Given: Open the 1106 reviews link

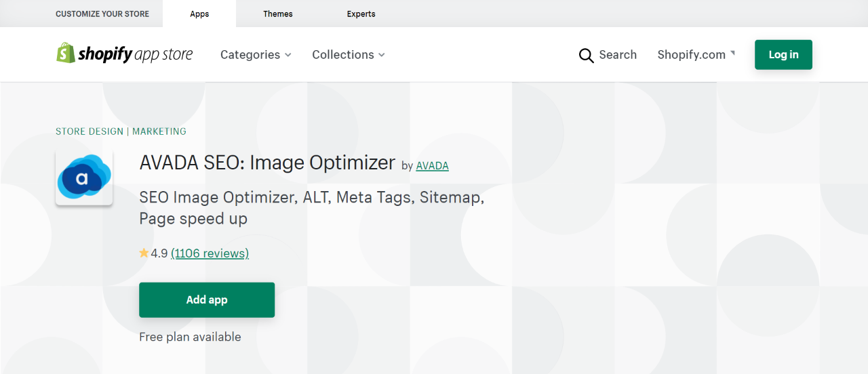Looking at the screenshot, I should pyautogui.click(x=210, y=253).
